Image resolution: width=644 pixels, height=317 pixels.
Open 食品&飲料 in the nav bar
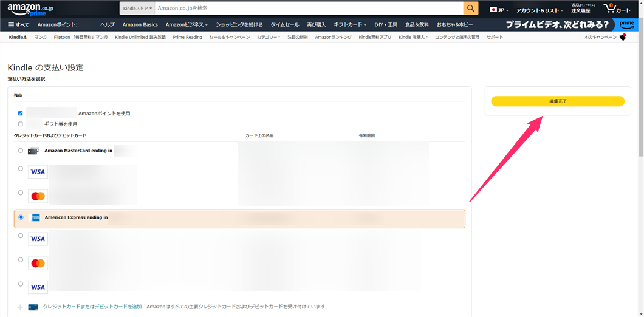[x=417, y=25]
